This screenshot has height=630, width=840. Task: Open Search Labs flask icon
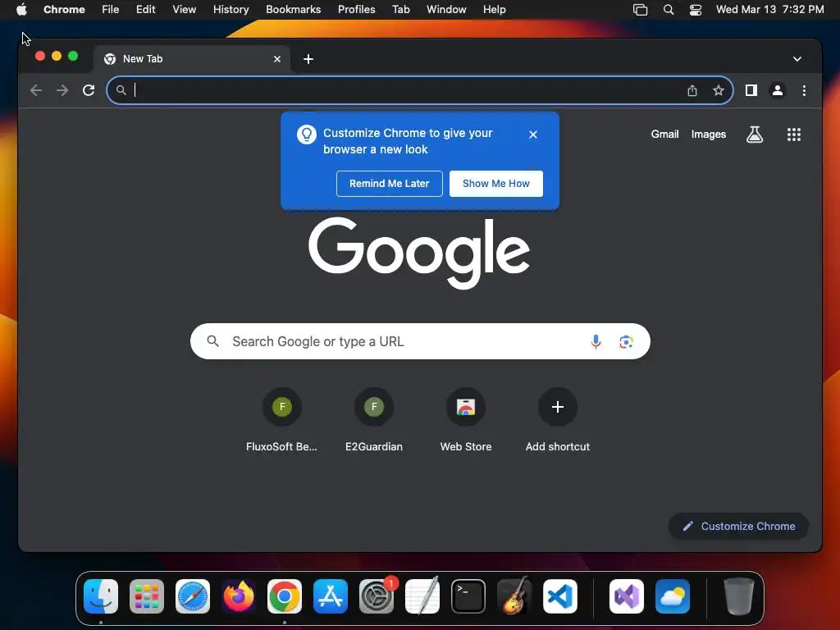tap(755, 135)
